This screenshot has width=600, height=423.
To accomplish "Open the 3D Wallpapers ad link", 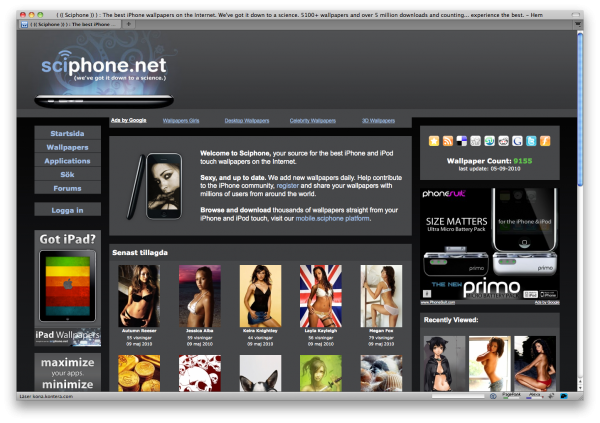I will [378, 121].
